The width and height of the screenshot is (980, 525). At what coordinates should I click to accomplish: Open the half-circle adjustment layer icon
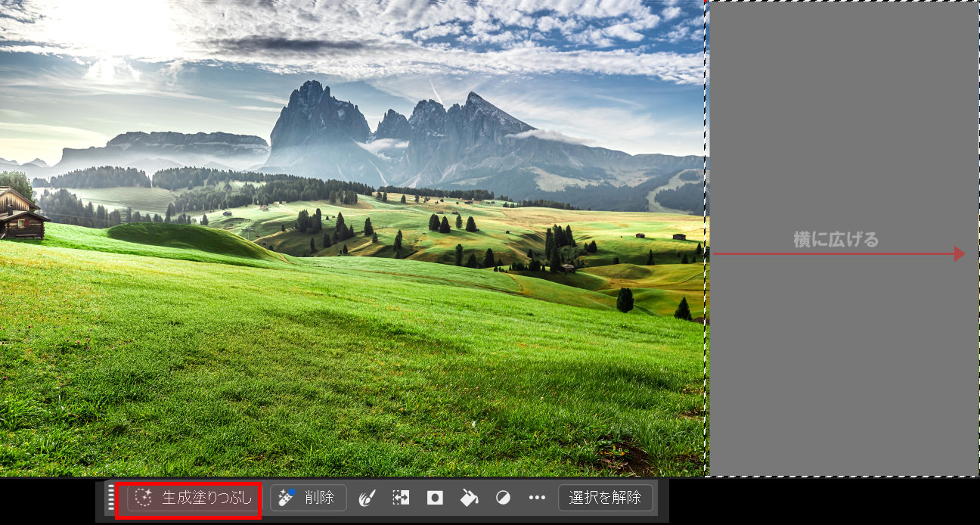[503, 498]
